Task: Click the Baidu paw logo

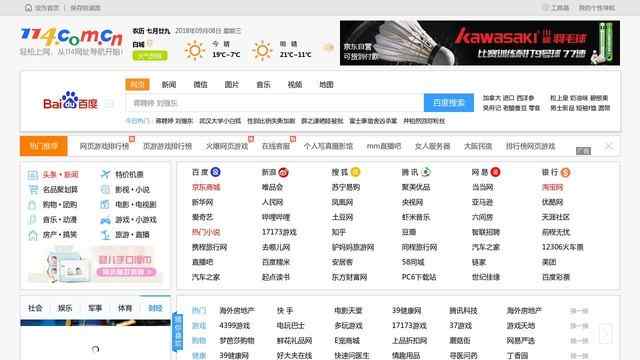Action: click(x=71, y=100)
